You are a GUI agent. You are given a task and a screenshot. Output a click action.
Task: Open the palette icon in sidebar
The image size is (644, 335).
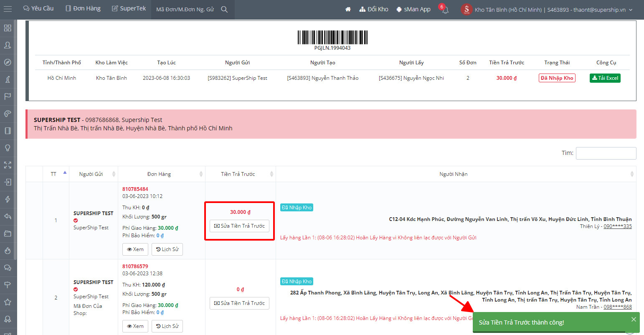[x=8, y=114]
